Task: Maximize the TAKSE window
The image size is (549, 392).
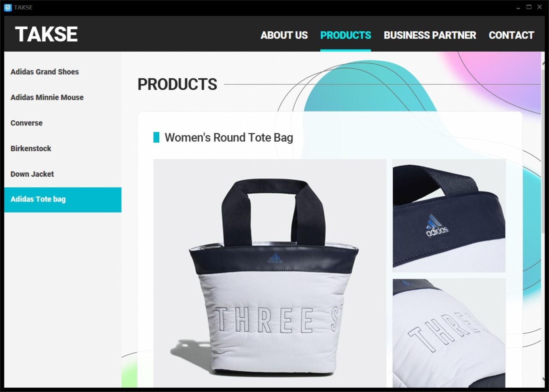Action: [529, 7]
